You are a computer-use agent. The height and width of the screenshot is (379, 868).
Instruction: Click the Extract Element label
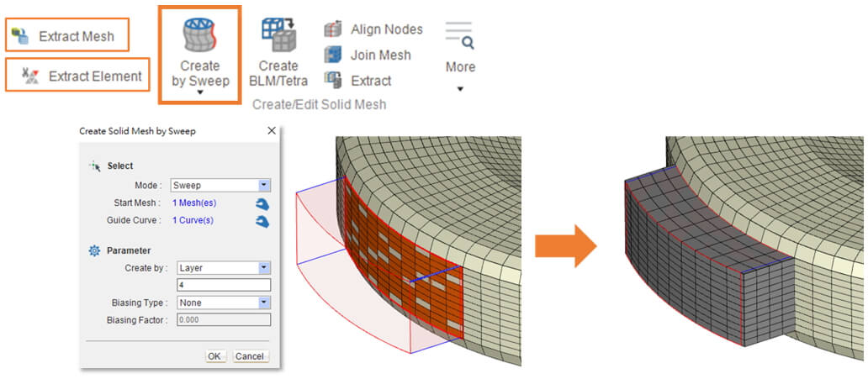point(95,76)
